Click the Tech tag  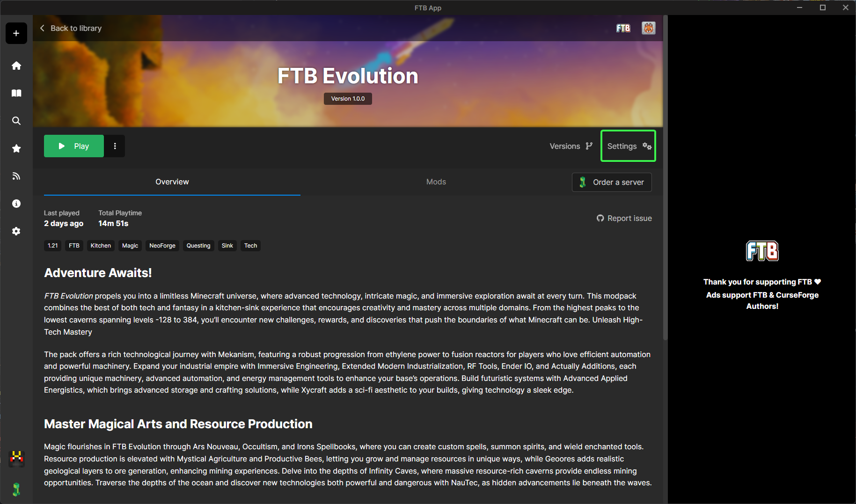click(251, 246)
